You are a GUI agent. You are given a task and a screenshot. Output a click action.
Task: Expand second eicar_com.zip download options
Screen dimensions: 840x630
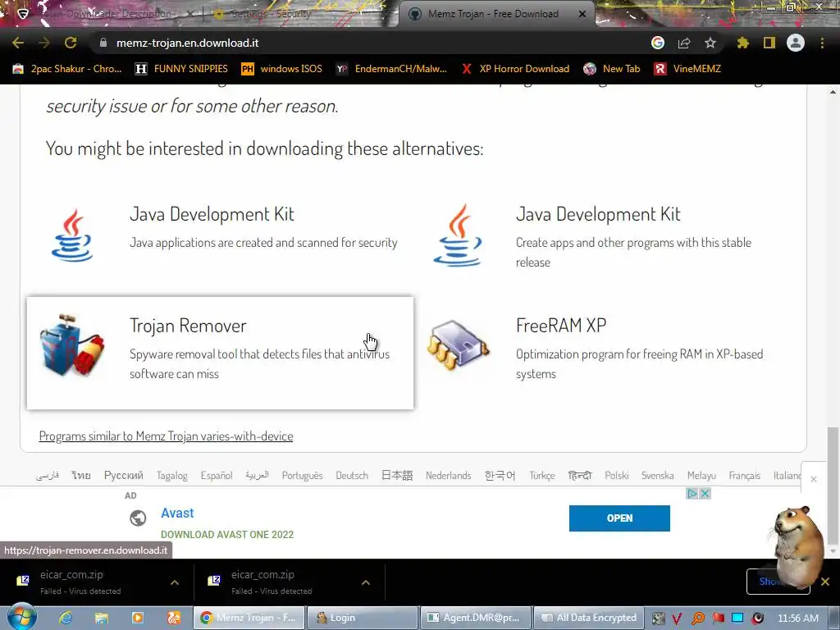coord(366,582)
